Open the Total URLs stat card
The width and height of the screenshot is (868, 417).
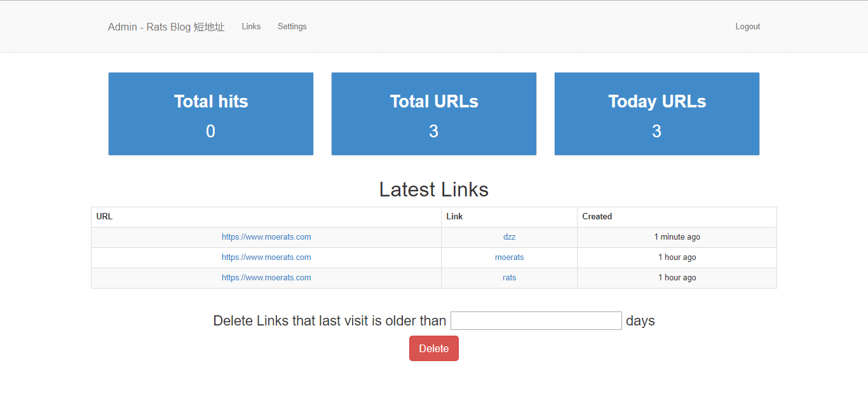(x=434, y=114)
